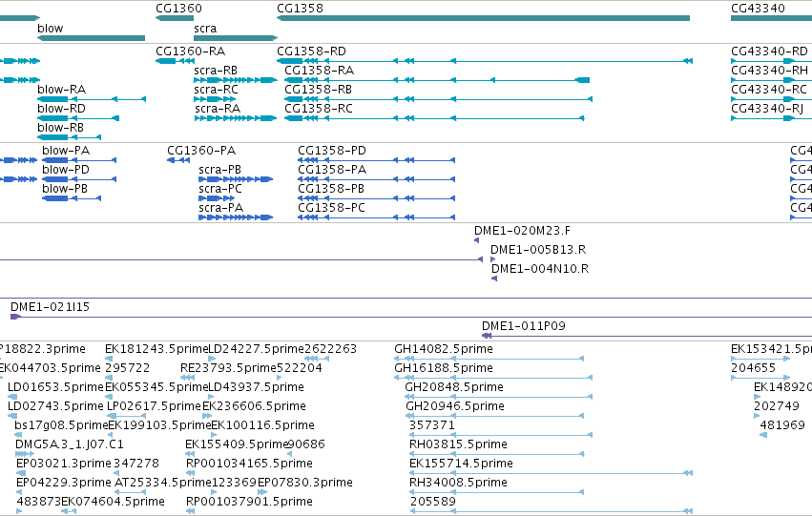Click the GH20848.5prime EST
This screenshot has width=812, height=516.
[499, 397]
